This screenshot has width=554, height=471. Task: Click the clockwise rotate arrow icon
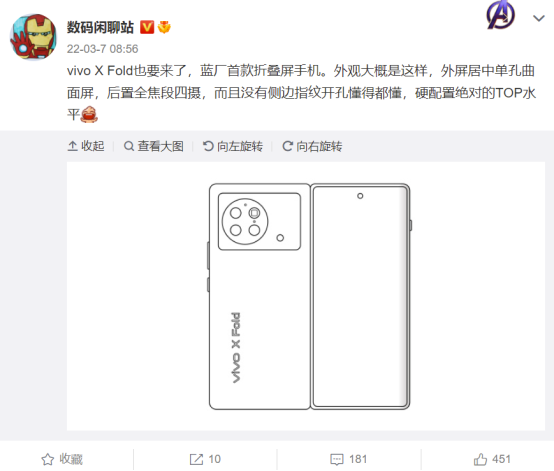287,146
